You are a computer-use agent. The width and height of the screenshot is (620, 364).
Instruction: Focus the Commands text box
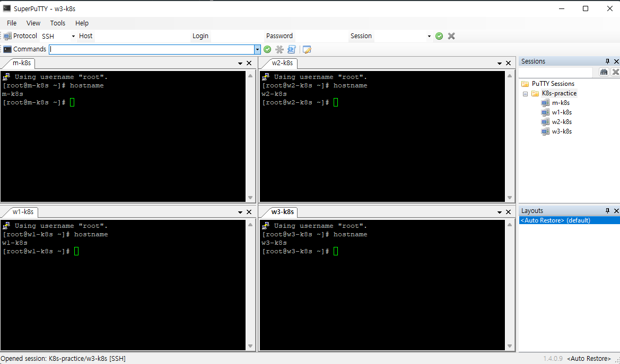pyautogui.click(x=152, y=49)
